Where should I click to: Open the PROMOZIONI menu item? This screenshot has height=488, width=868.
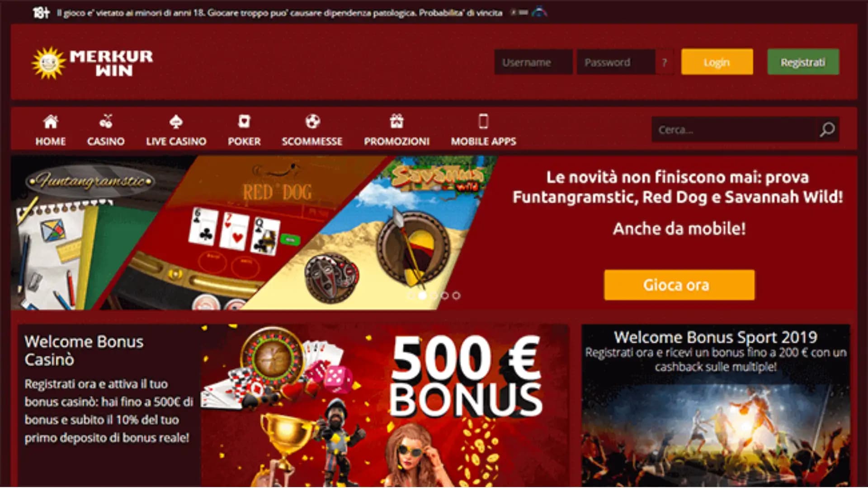(x=396, y=141)
